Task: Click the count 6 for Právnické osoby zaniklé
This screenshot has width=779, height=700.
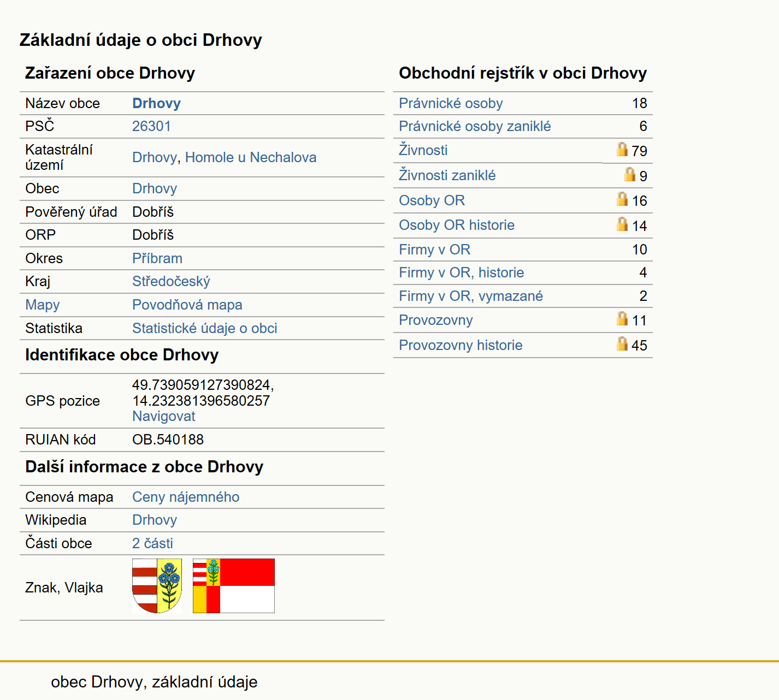Action: 643,126
